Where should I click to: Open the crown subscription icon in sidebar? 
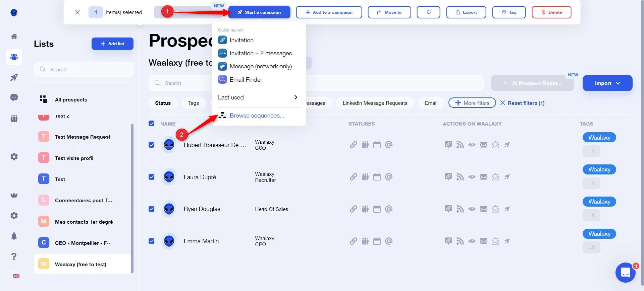(14, 195)
